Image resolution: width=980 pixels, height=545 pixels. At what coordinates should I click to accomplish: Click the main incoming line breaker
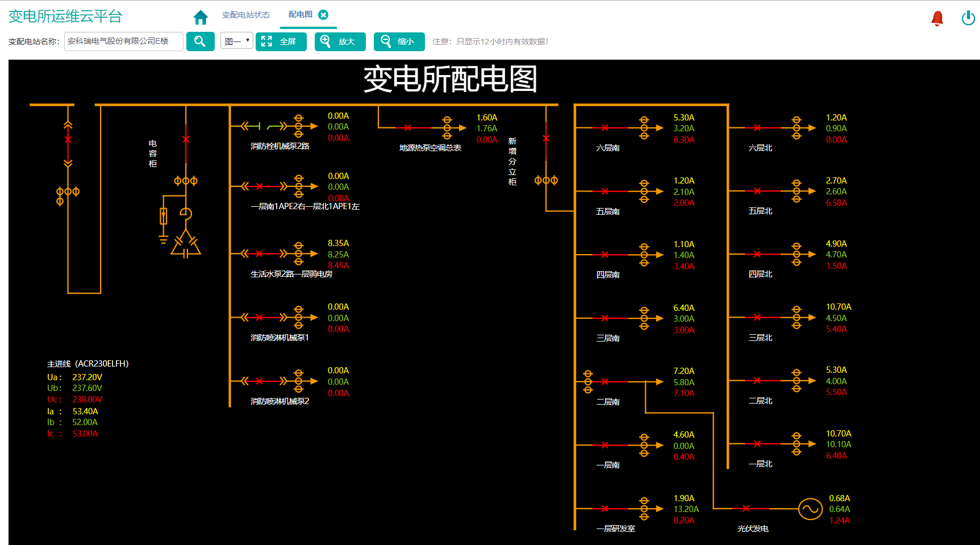click(68, 140)
